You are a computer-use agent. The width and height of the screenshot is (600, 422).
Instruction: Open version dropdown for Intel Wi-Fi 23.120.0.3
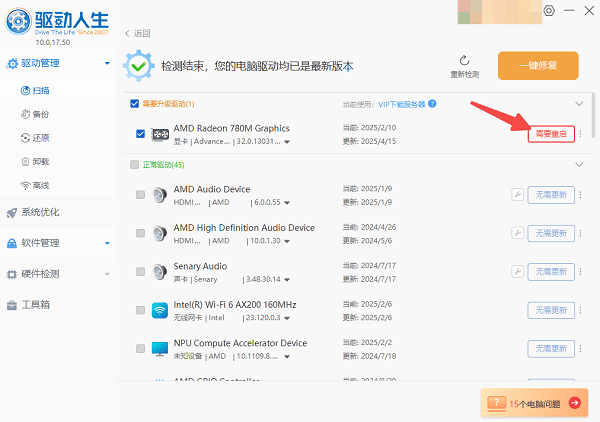(x=287, y=318)
